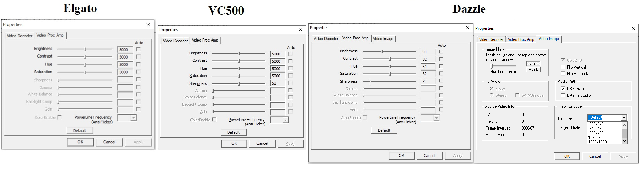The width and height of the screenshot is (644, 176).
Task: Enable Contrast Auto checkbox in Elgato window
Action: [x=138, y=56]
